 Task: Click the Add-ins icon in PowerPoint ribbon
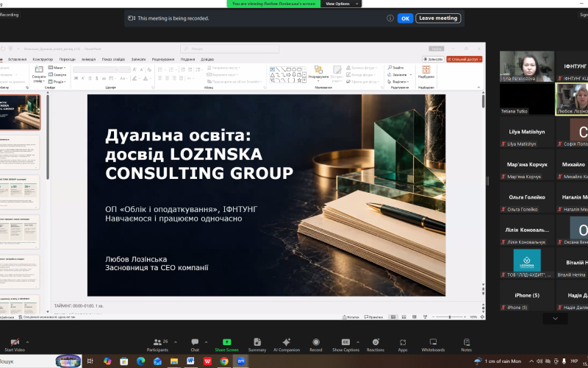(426, 69)
